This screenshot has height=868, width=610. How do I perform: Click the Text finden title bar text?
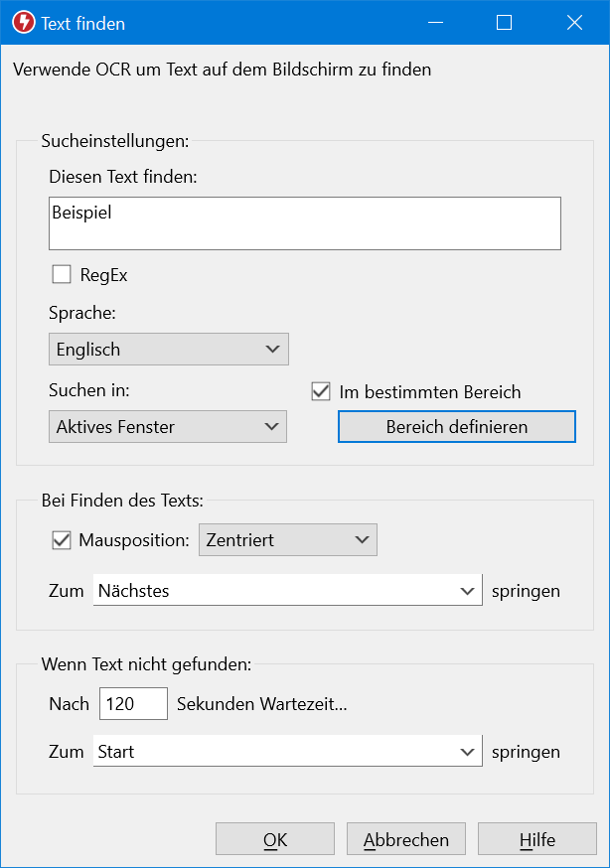83,23
